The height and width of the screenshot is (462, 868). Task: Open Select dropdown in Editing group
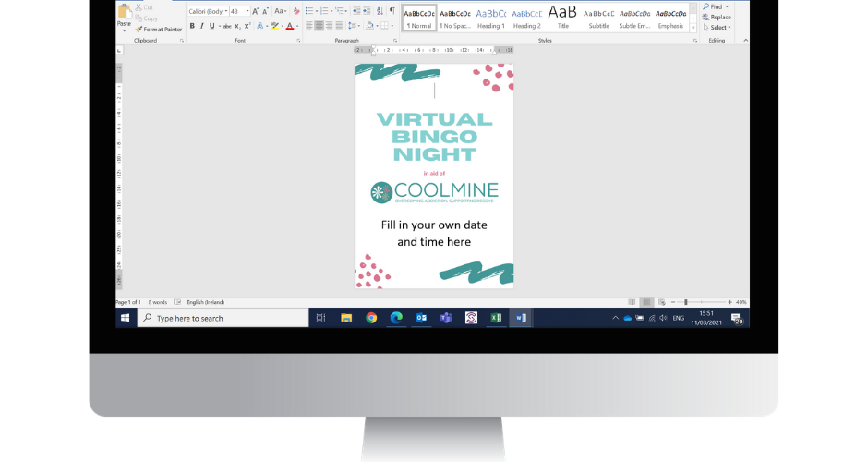click(717, 28)
